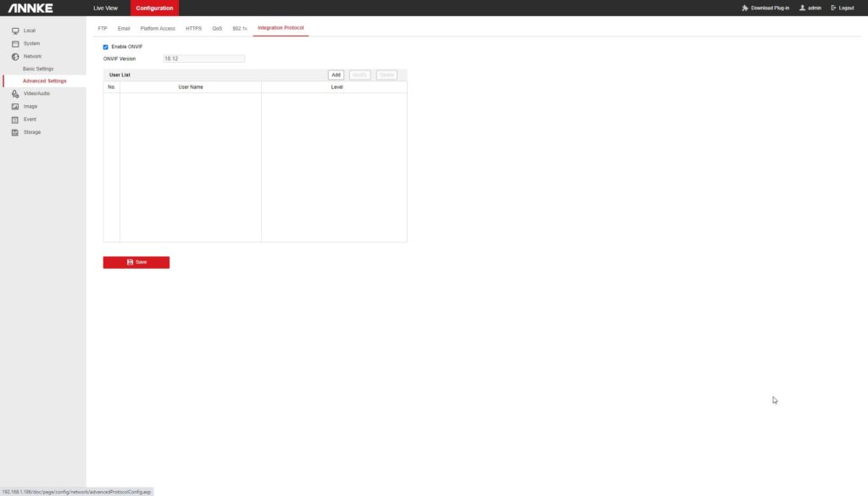Go to the HTTPS tab
Image resolution: width=868 pixels, height=496 pixels.
coord(193,29)
